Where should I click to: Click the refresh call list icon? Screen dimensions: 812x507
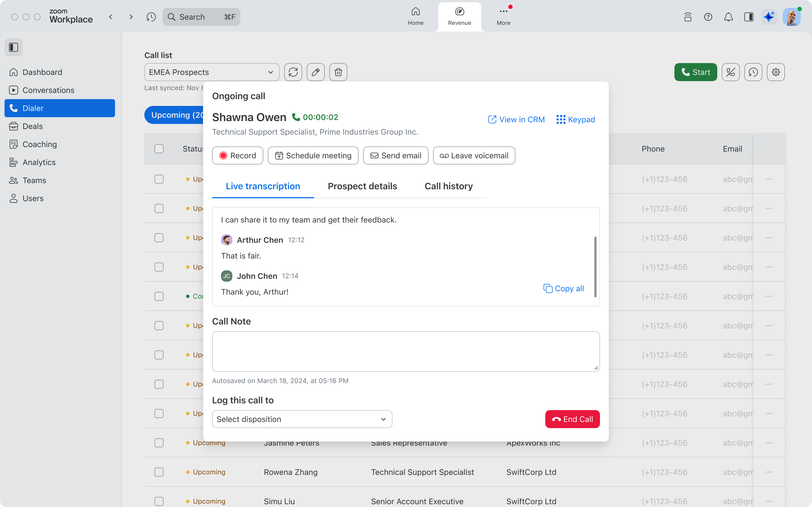pos(294,72)
